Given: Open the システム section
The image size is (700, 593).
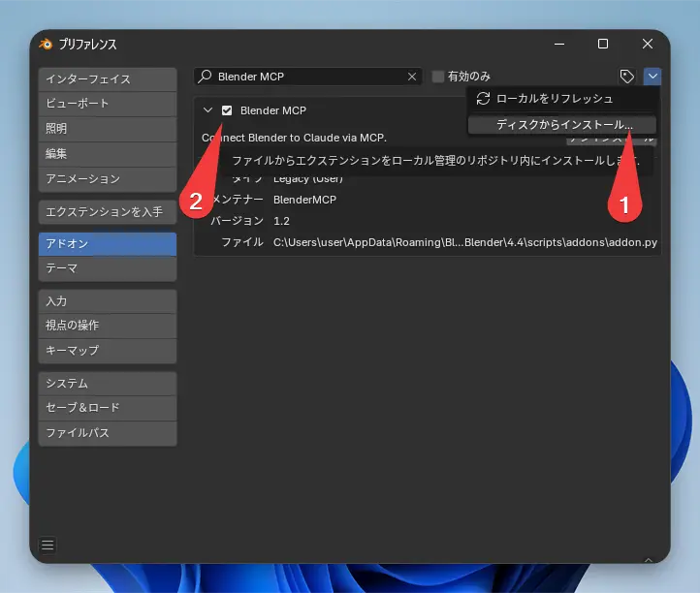Looking at the screenshot, I should 108,384.
